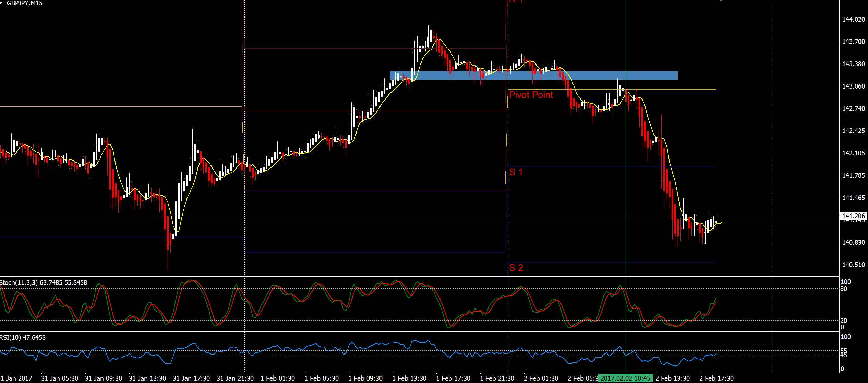Click the 80 level on Stochastic scale
The width and height of the screenshot is (868, 383).
coord(844,289)
